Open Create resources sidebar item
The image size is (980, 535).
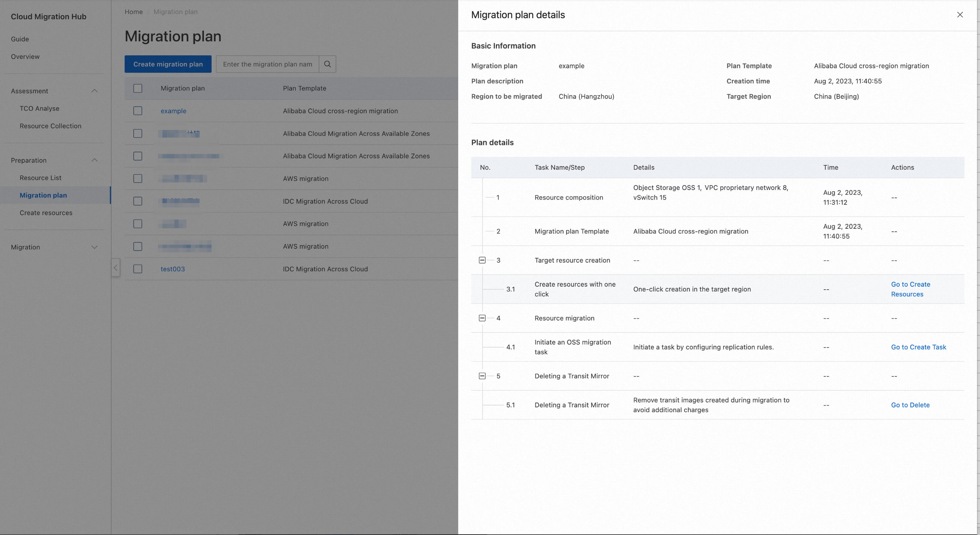coord(46,213)
